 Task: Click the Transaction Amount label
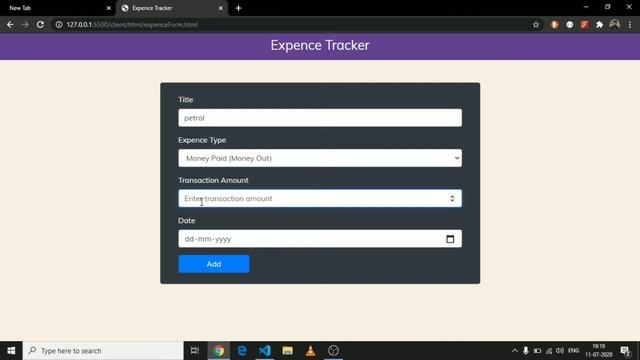pos(213,180)
